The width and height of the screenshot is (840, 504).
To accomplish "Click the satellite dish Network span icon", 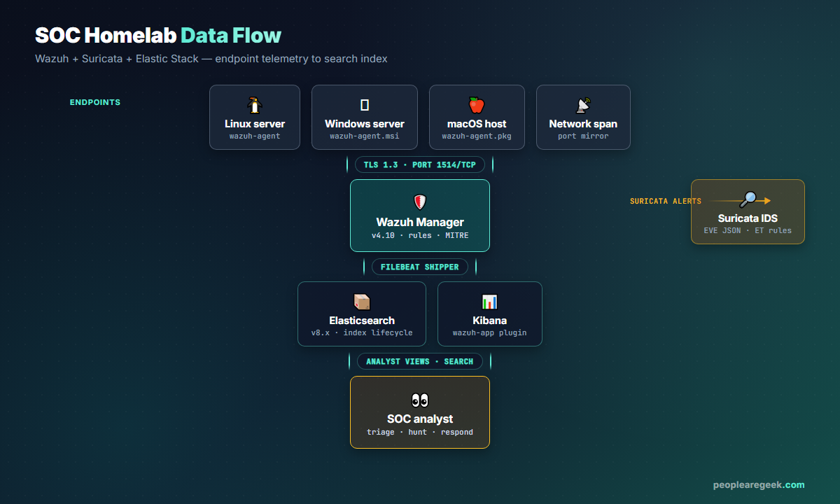I will point(583,105).
